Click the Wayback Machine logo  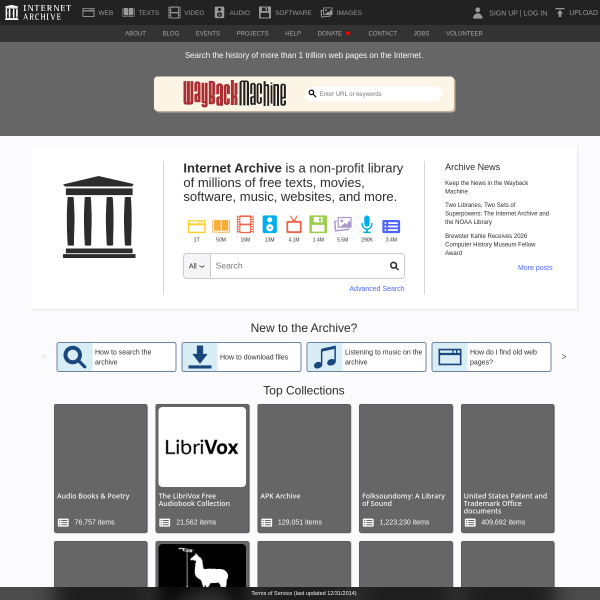pos(234,94)
